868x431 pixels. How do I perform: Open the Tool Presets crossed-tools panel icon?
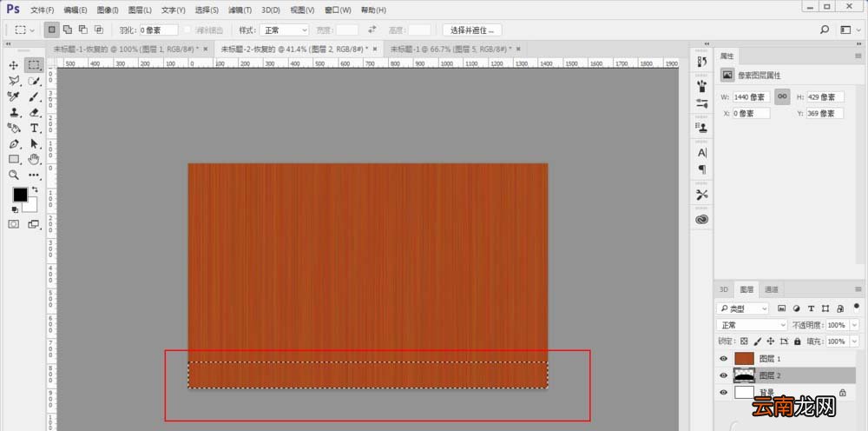[702, 195]
